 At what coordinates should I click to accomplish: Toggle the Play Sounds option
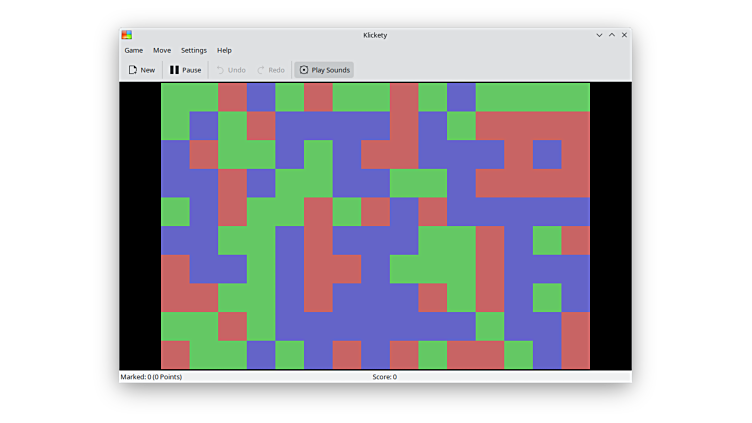[x=324, y=70]
